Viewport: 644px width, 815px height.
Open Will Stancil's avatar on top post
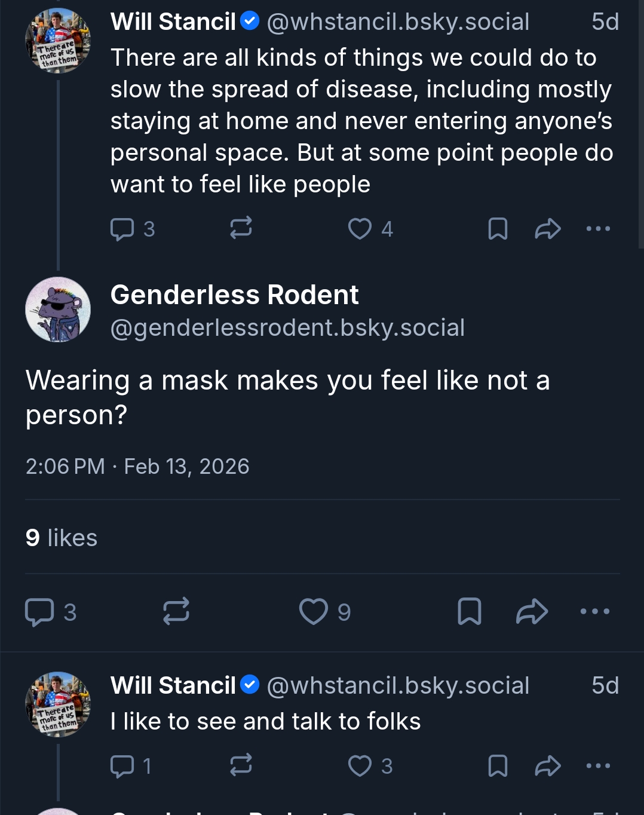[x=58, y=41]
